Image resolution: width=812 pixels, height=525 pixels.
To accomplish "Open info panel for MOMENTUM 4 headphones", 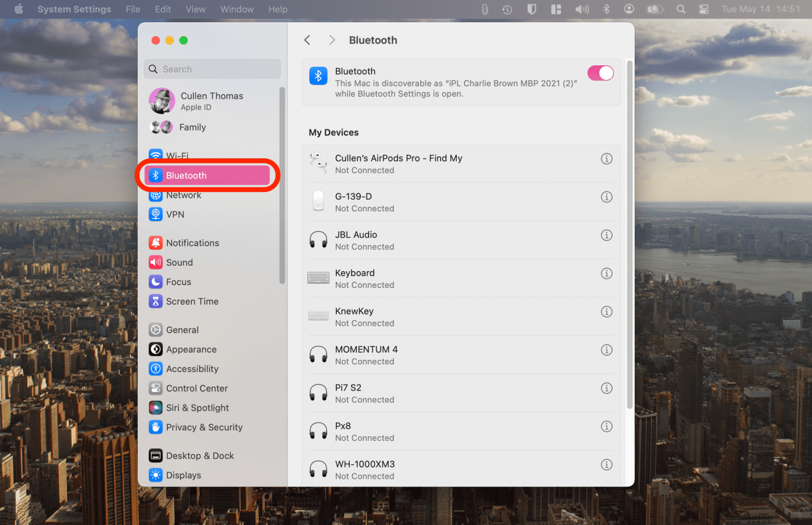I will tap(607, 350).
